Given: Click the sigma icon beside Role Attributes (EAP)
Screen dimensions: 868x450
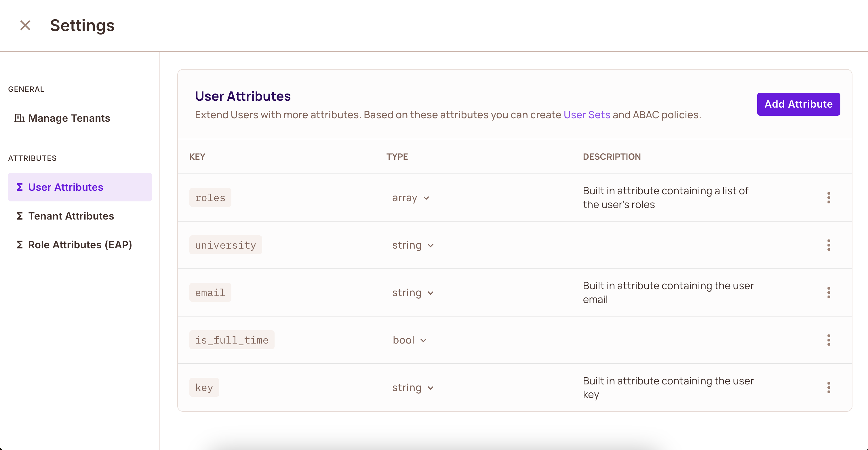Looking at the screenshot, I should click(20, 245).
